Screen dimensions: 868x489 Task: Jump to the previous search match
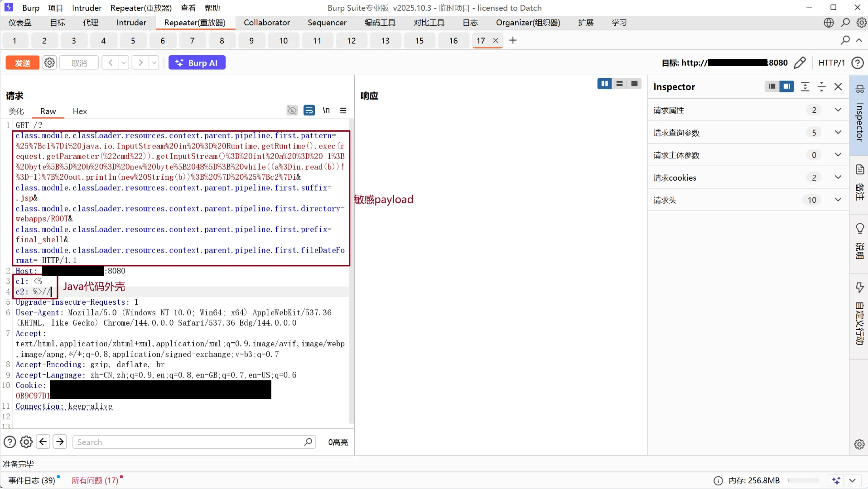43,442
